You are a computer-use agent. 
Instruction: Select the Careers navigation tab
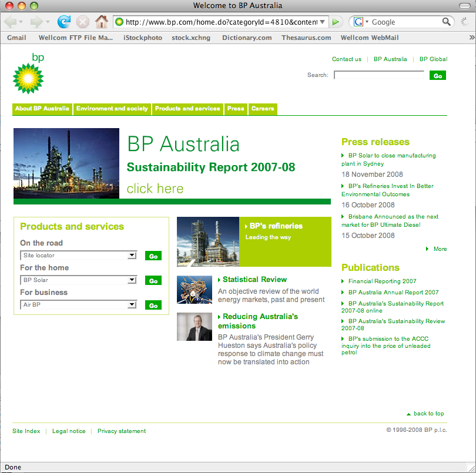click(x=263, y=109)
